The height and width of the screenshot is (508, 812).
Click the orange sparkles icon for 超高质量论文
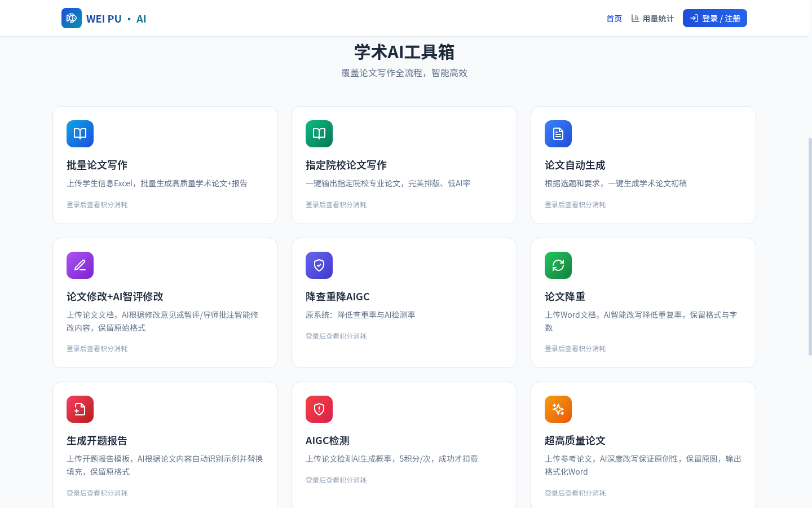(x=558, y=409)
